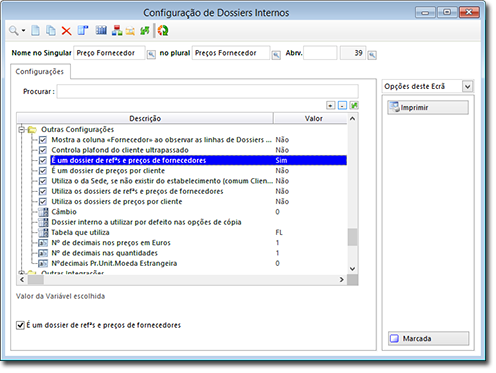This screenshot has height=373, width=496.
Task: Click the blue columns layout toolbar icon
Action: 83,31
